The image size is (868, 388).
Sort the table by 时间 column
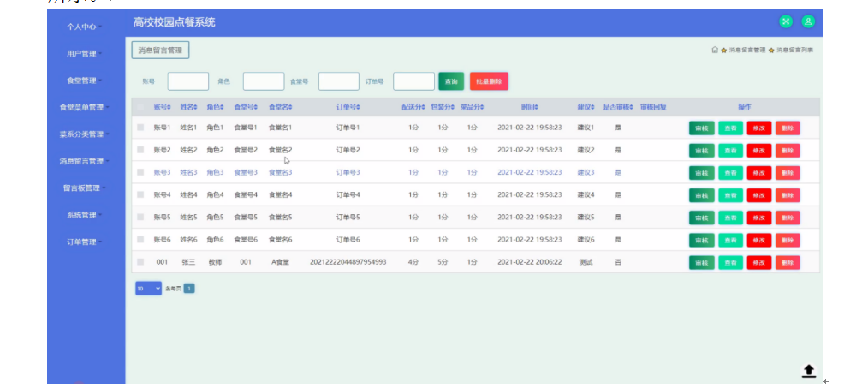(529, 107)
